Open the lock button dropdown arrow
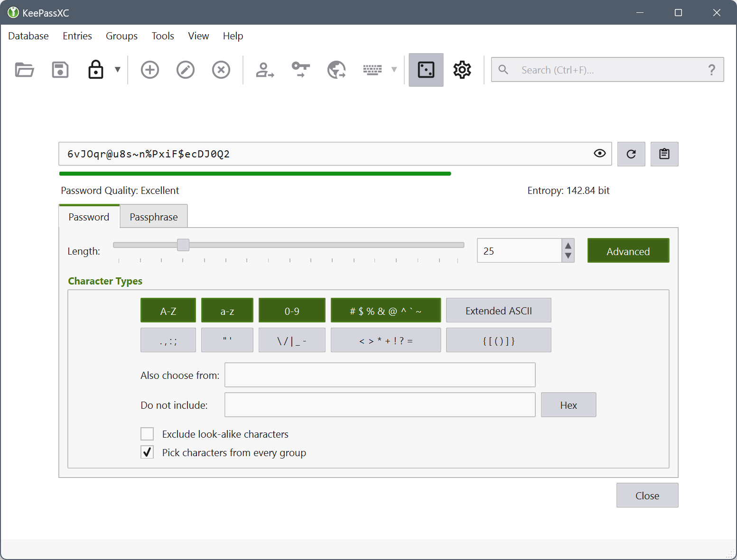The image size is (737, 560). (x=117, y=70)
